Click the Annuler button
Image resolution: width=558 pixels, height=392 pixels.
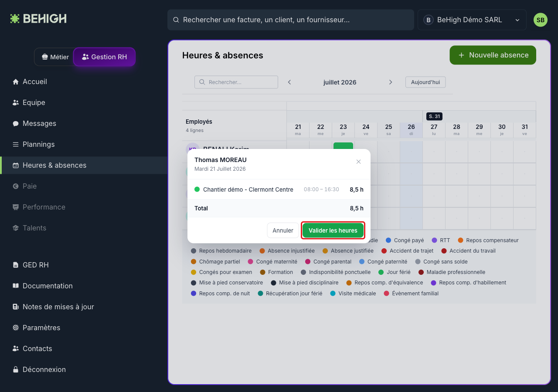click(283, 230)
